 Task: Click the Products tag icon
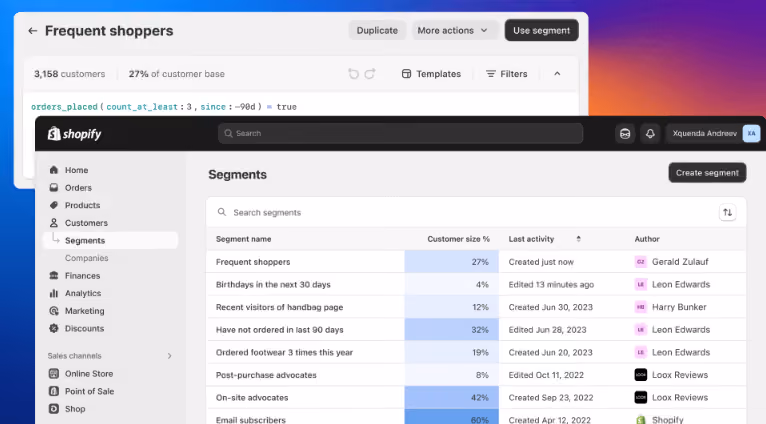click(54, 205)
